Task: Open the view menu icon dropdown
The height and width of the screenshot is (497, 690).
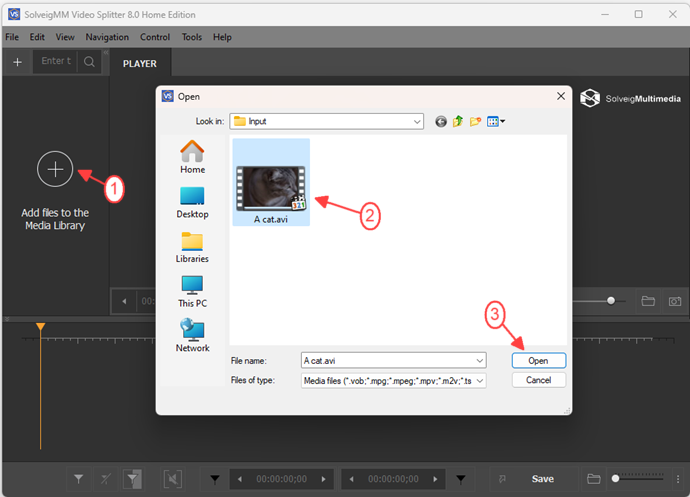Action: [x=496, y=121]
